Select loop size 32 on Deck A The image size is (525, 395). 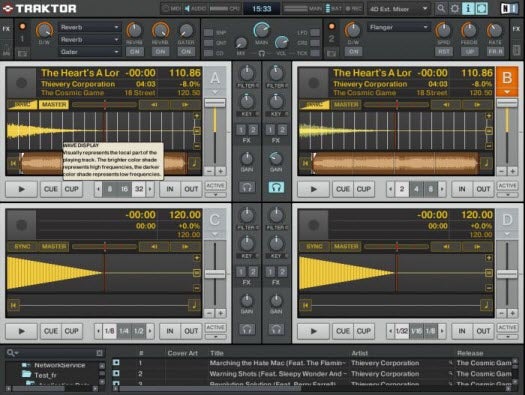point(139,189)
